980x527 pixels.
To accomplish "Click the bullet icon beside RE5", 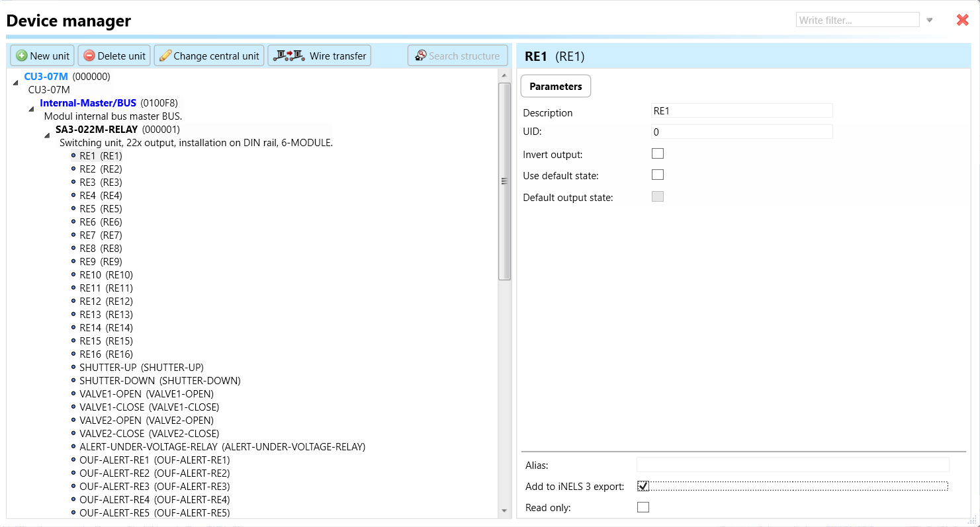I will point(73,209).
